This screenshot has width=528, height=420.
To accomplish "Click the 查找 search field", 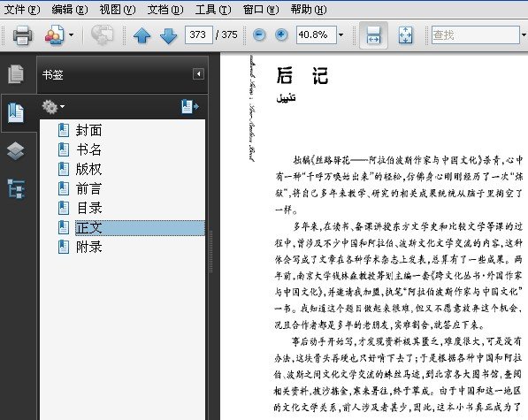I will pos(476,34).
